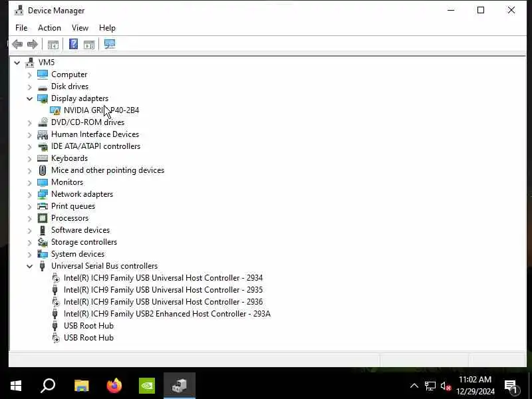The image size is (532, 399).
Task: Click the Network adapters icon
Action: [43, 194]
